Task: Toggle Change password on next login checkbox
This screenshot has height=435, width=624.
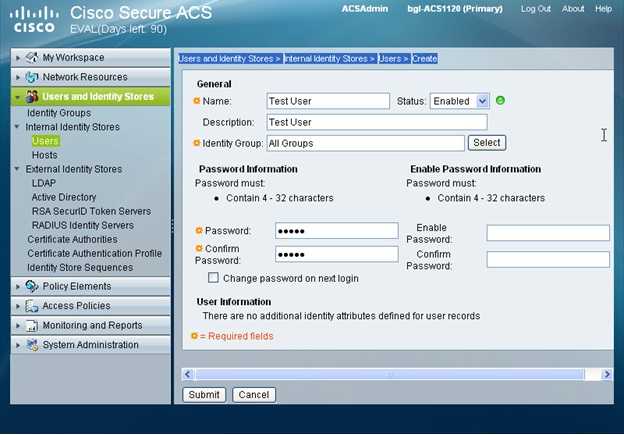Action: coord(213,278)
